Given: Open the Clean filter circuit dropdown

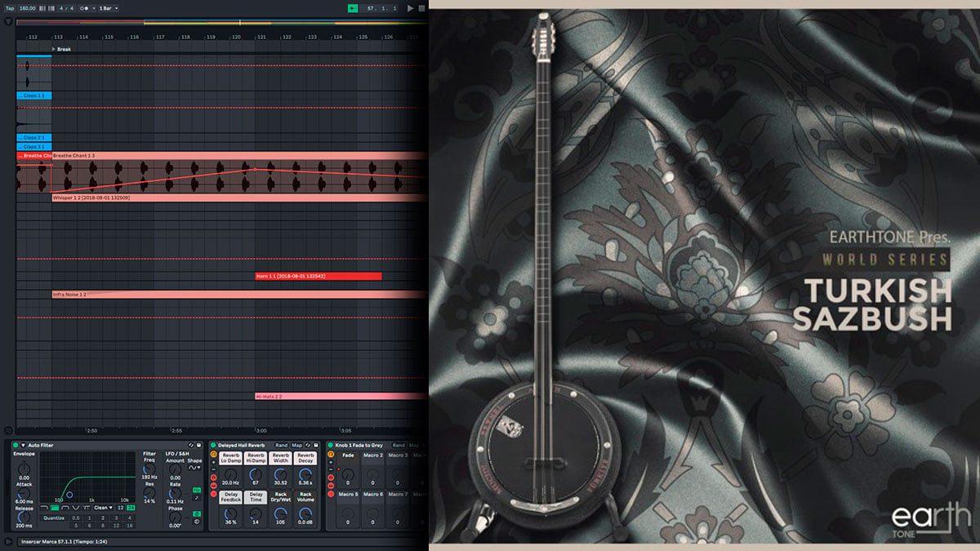Looking at the screenshot, I should point(104,508).
